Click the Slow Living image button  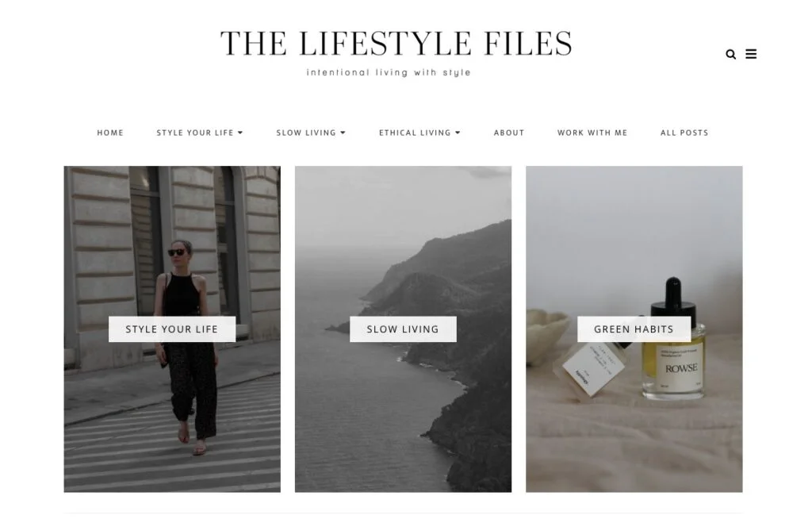403,329
